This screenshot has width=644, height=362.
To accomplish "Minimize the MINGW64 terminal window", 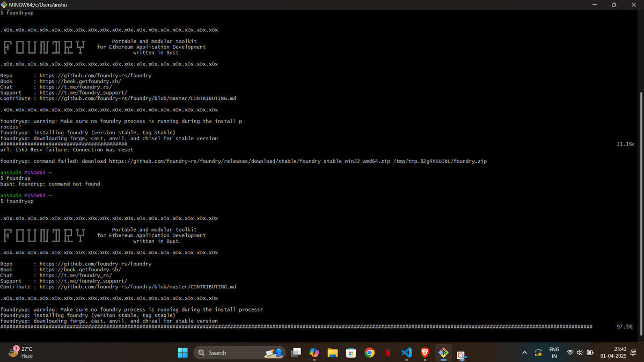I will (x=594, y=4).
